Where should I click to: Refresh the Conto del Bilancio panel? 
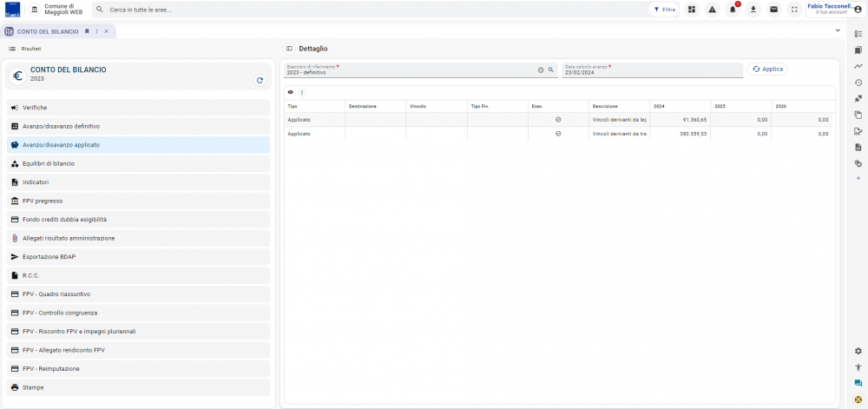(x=260, y=80)
